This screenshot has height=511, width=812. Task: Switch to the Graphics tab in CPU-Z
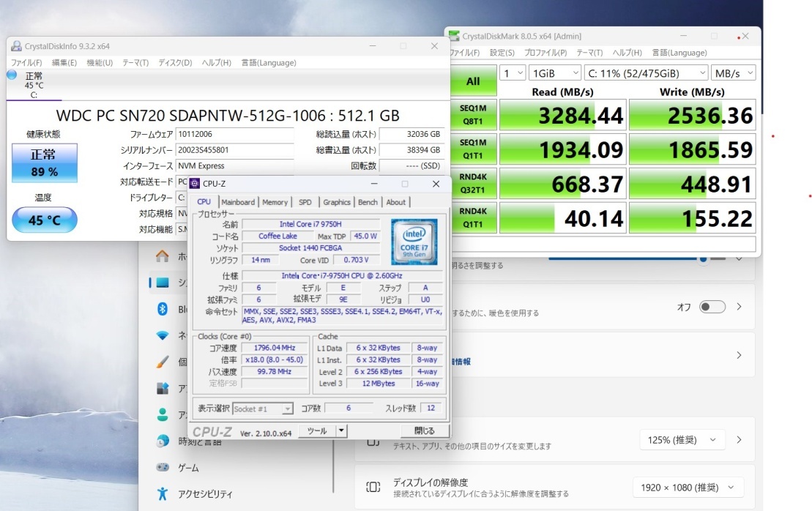(x=337, y=202)
